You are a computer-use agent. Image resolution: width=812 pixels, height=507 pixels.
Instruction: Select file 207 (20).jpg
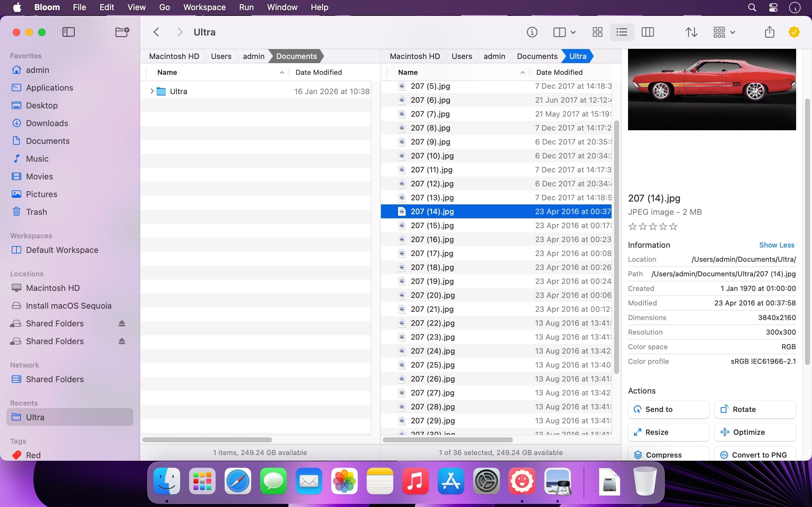433,295
